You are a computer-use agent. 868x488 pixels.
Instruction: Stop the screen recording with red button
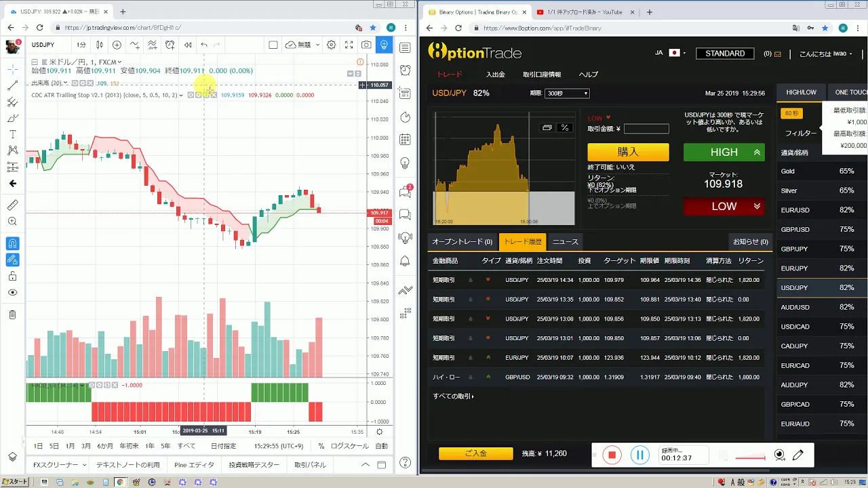[x=612, y=455]
